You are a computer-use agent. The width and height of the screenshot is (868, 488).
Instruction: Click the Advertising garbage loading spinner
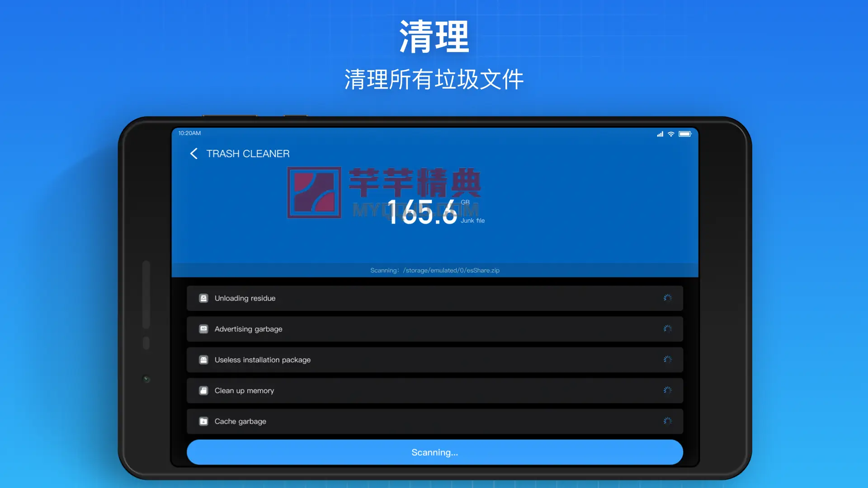tap(668, 328)
